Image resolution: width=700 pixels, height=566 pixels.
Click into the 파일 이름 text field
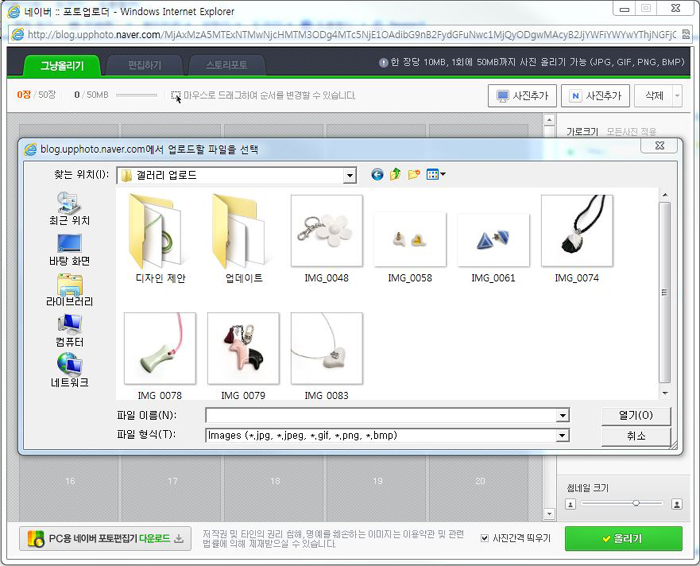[381, 416]
